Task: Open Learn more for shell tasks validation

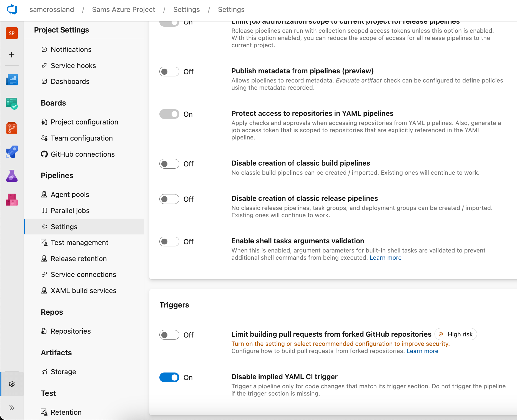Action: tap(386, 258)
